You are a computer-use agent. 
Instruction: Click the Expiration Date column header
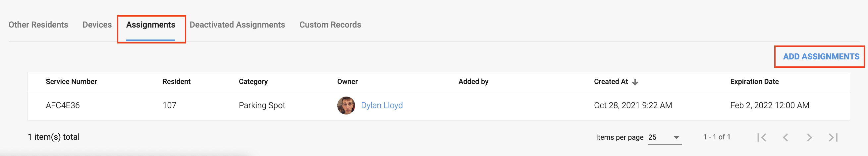[754, 82]
